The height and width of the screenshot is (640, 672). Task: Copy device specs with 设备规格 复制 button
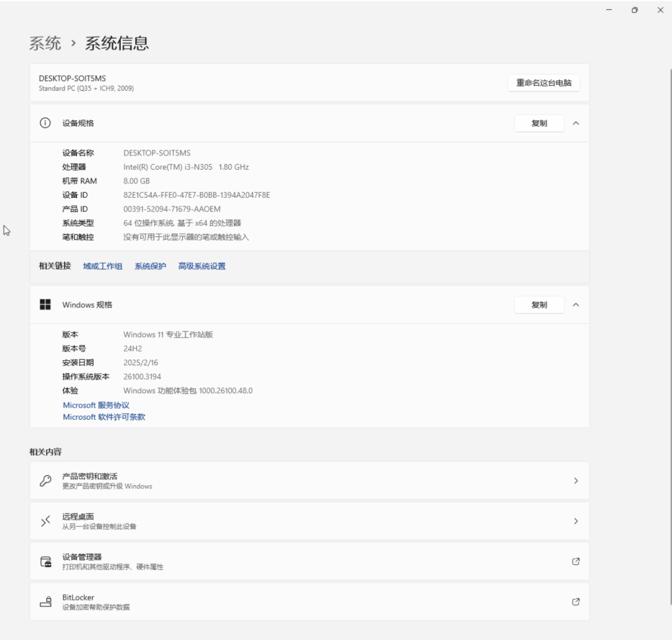click(539, 123)
